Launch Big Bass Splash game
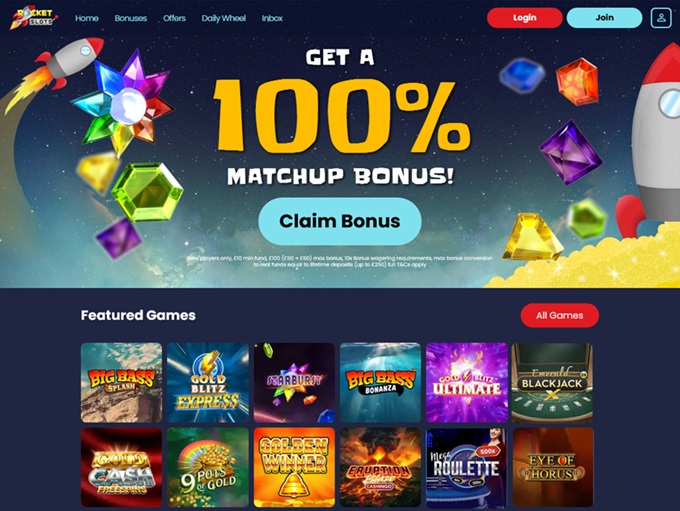Image resolution: width=680 pixels, height=511 pixels. [x=121, y=383]
